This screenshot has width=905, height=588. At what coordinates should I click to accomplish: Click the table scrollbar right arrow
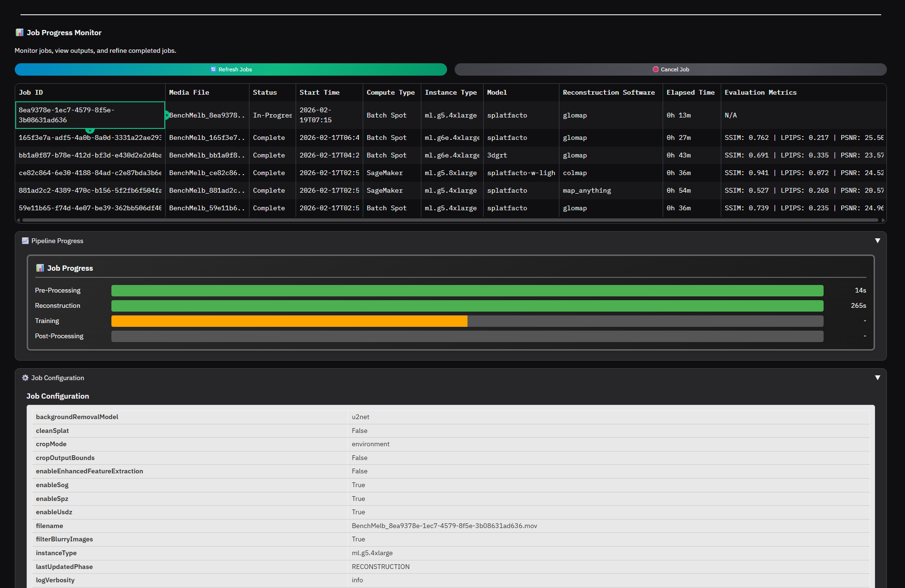[883, 220]
